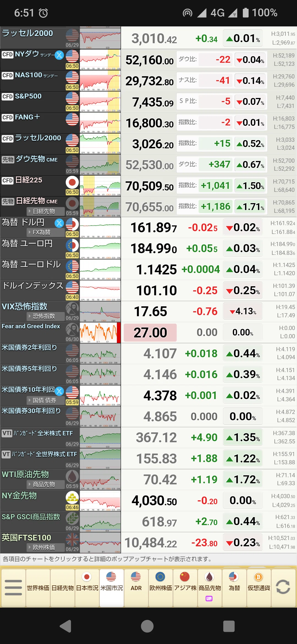Tap the plant icon on S&P GSCI商品指数 row
The image size is (297, 644).
coord(72,519)
